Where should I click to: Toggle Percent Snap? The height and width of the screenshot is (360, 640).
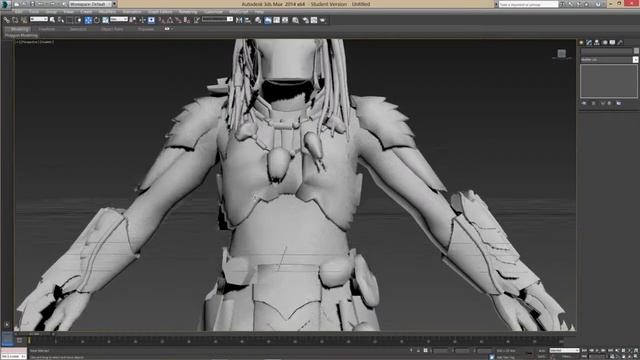pos(178,20)
